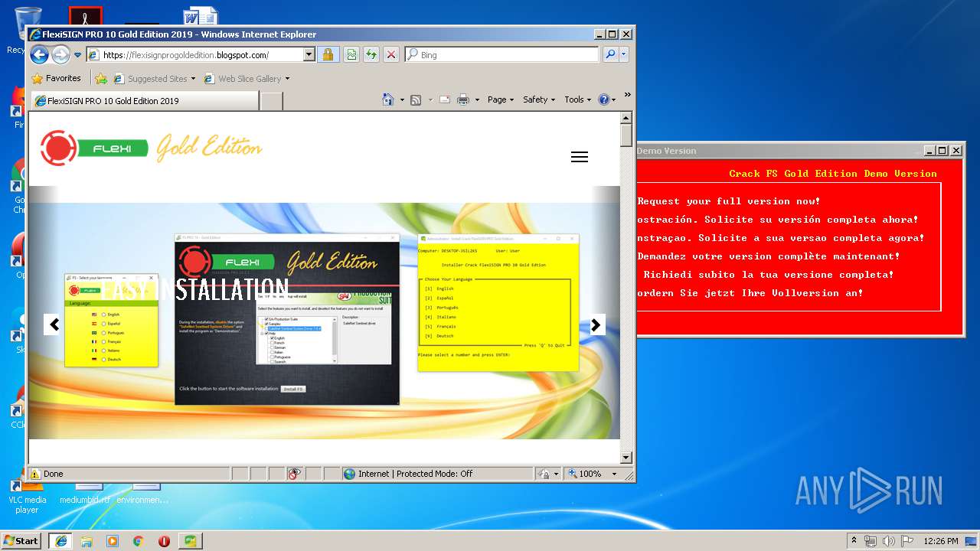Open the website hamburger menu
This screenshot has height=551, width=980.
[x=580, y=157]
